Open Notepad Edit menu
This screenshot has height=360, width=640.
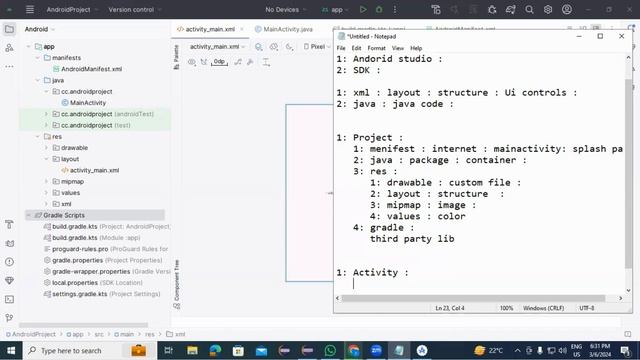click(x=356, y=48)
